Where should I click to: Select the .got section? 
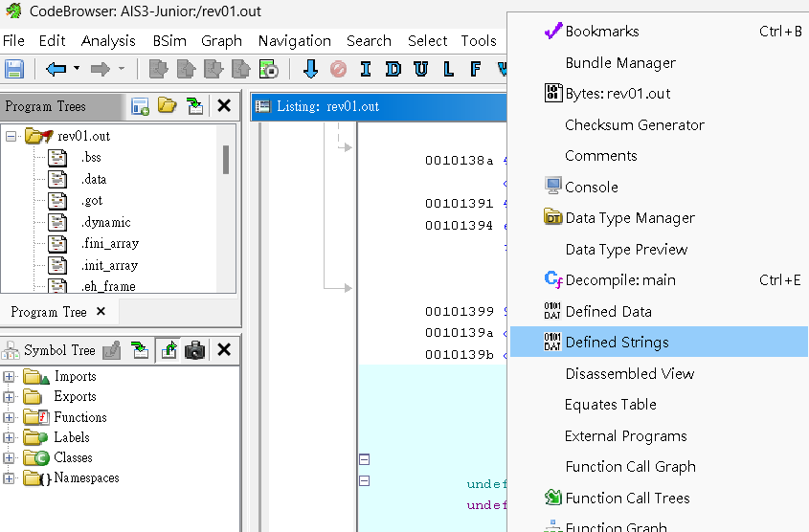(x=92, y=201)
